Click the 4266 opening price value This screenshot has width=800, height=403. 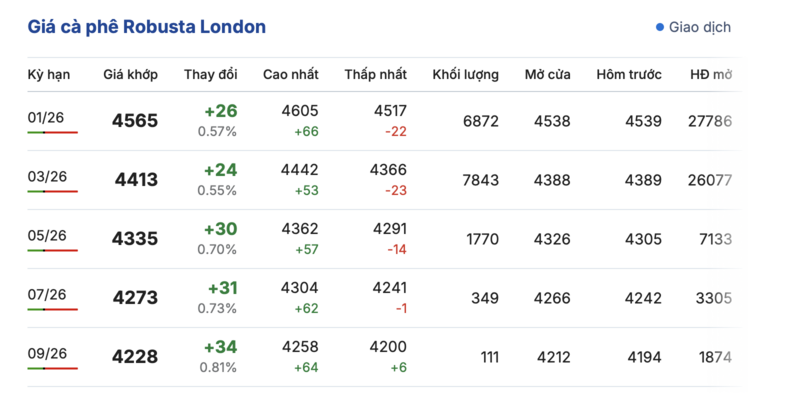click(x=552, y=297)
